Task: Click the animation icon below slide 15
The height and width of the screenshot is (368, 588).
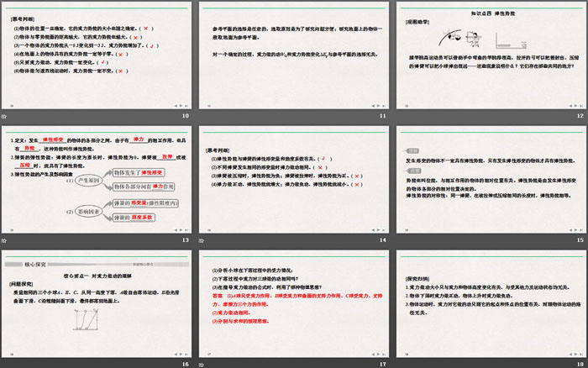Action: coord(397,239)
